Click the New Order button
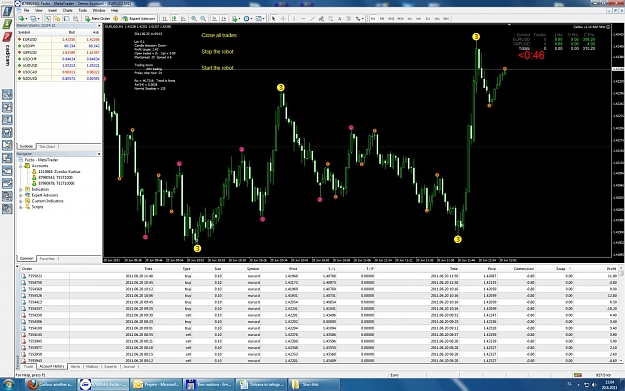This screenshot has height=391, width=625. [x=98, y=18]
